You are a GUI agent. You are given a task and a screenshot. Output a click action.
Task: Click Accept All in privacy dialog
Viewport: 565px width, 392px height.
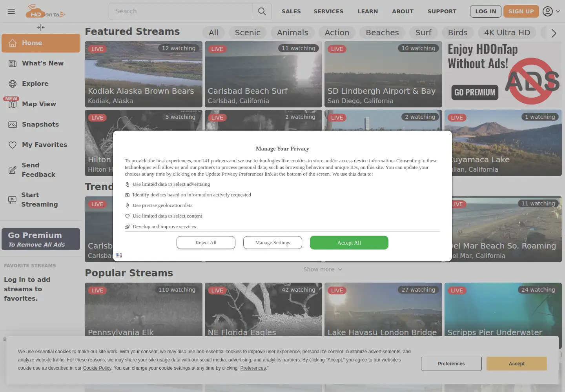click(349, 243)
